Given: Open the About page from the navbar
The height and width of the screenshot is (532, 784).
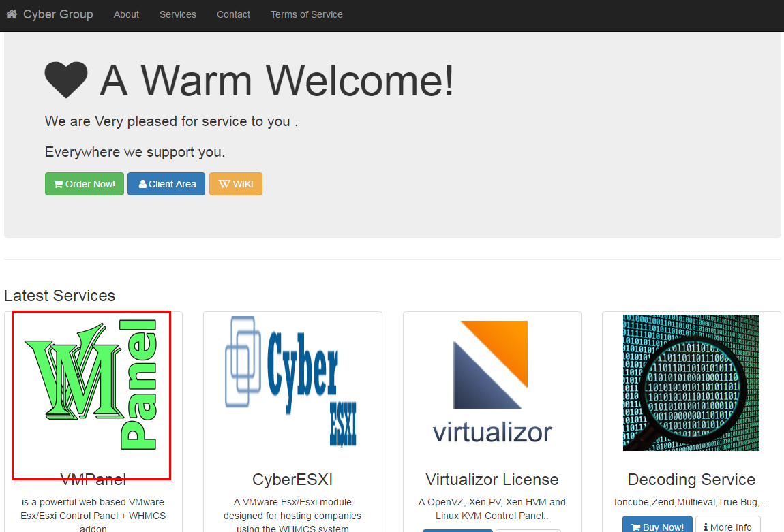Looking at the screenshot, I should pos(126,14).
